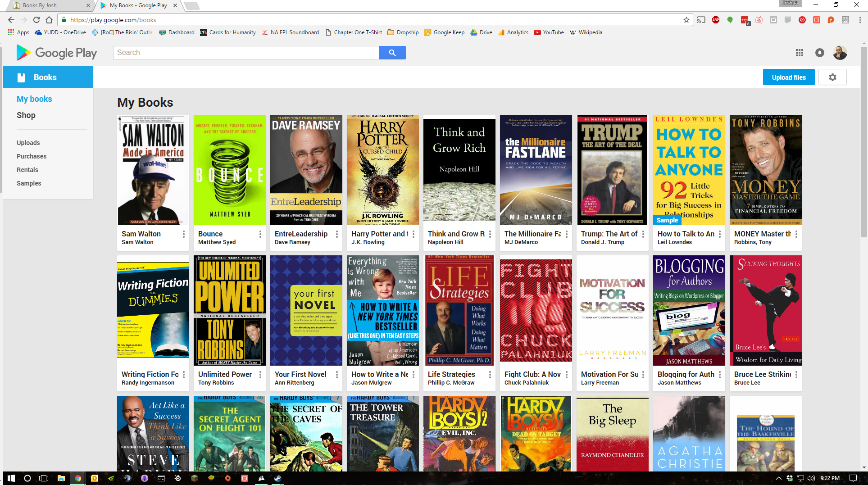Open the Fight Club book title link
Image resolution: width=868 pixels, height=485 pixels.
click(x=532, y=374)
